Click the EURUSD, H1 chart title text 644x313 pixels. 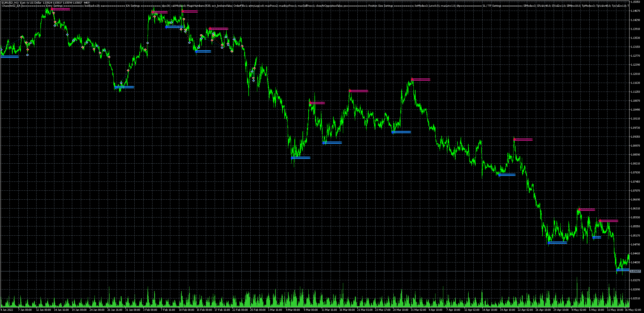coord(9,3)
